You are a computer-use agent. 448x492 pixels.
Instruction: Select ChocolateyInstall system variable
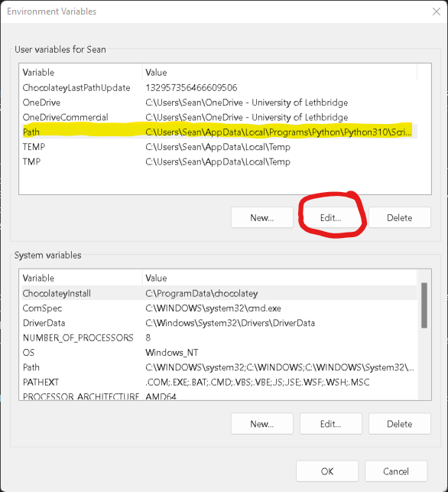click(219, 293)
